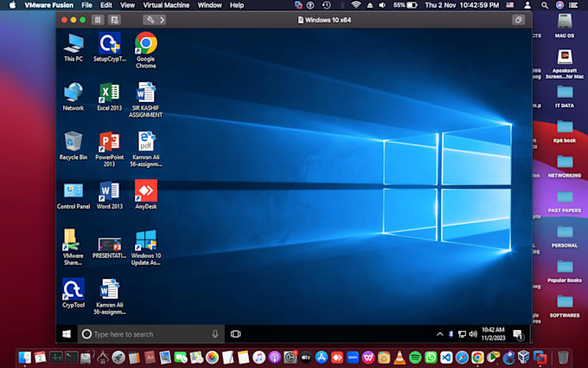The image size is (588, 368).
Task: Launch PowerPoint 2013 shortcut
Action: [x=110, y=149]
